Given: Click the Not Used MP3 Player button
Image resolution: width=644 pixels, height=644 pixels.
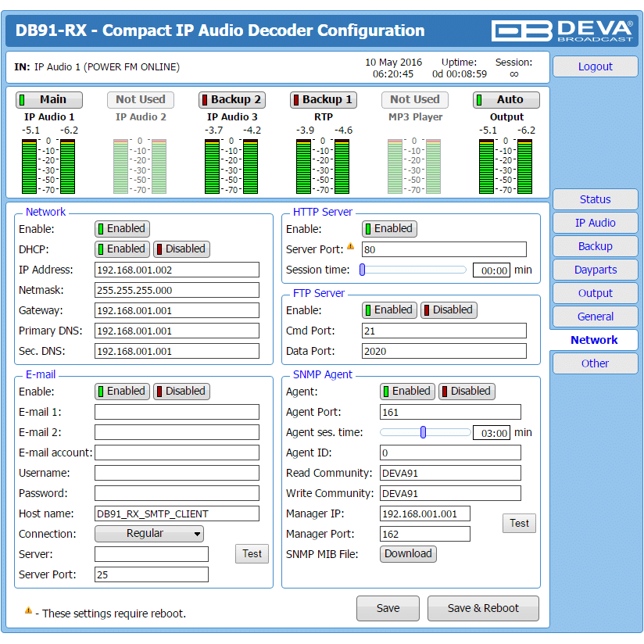Looking at the screenshot, I should click(x=415, y=100).
